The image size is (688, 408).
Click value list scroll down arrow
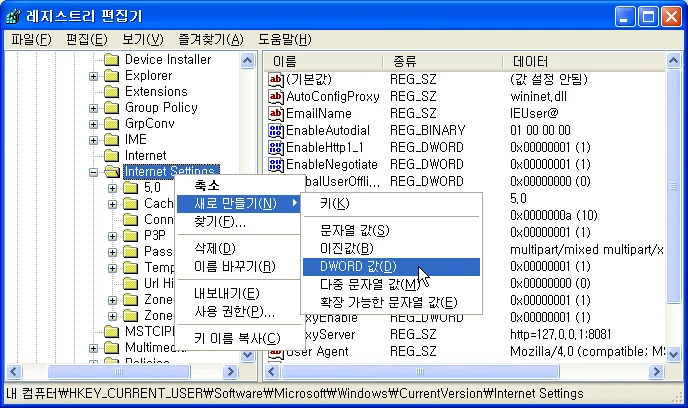click(674, 354)
